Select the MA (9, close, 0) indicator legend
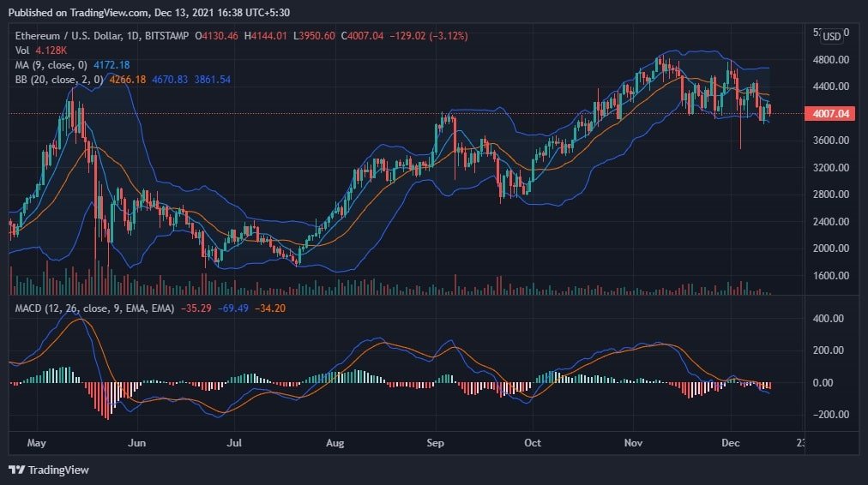 pos(50,65)
